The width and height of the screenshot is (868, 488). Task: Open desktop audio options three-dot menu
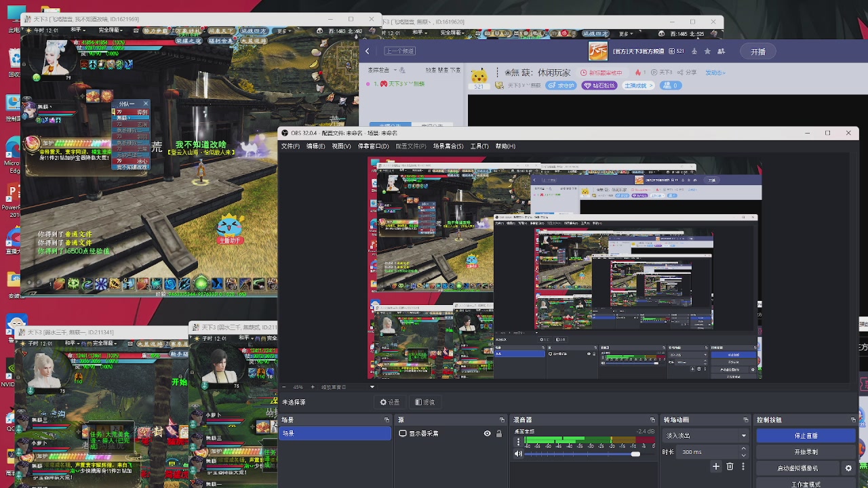pyautogui.click(x=518, y=442)
